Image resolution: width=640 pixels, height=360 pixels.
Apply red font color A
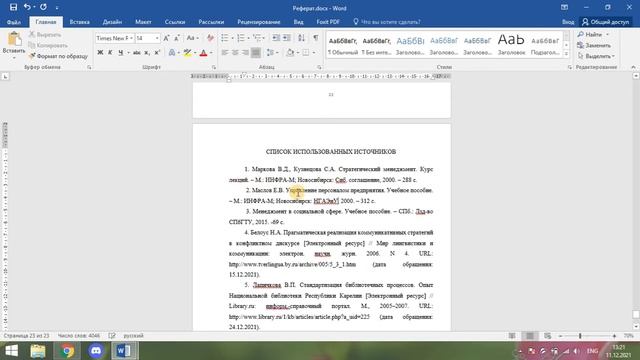pyautogui.click(x=203, y=52)
